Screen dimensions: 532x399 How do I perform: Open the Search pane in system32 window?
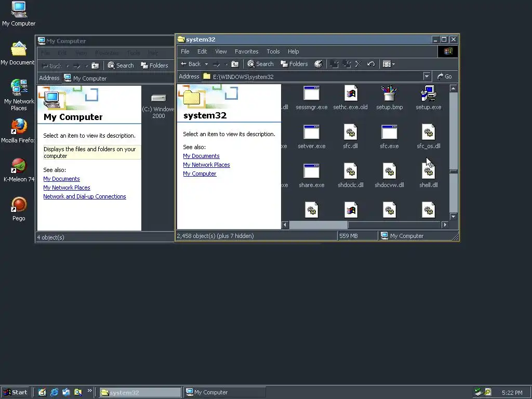click(x=260, y=64)
